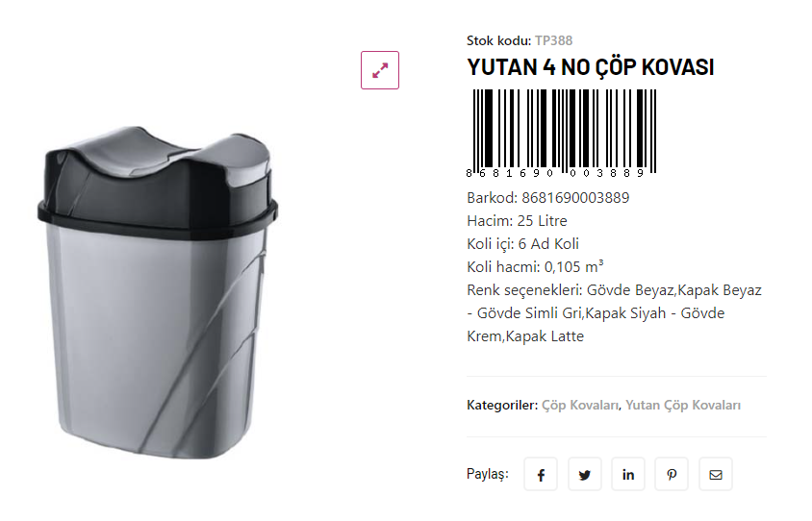The width and height of the screenshot is (812, 521).
Task: Click the Renk seçenekleri color options text
Action: pyautogui.click(x=614, y=313)
